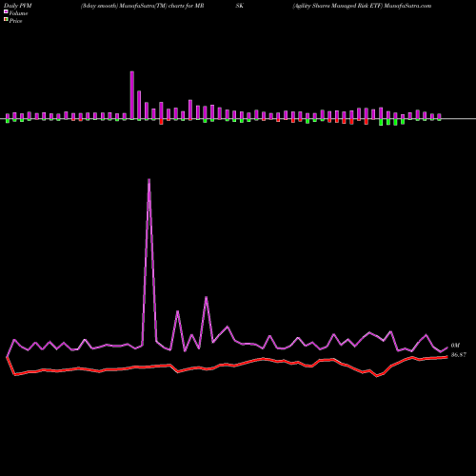476x476 pixels.
Task: Click the 'Price' legend label
Action: pos(15,21)
